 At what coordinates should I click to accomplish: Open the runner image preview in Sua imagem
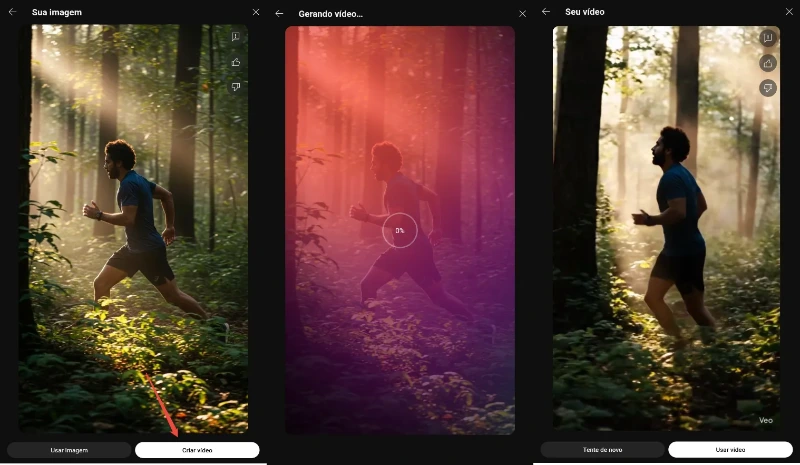[x=134, y=228]
